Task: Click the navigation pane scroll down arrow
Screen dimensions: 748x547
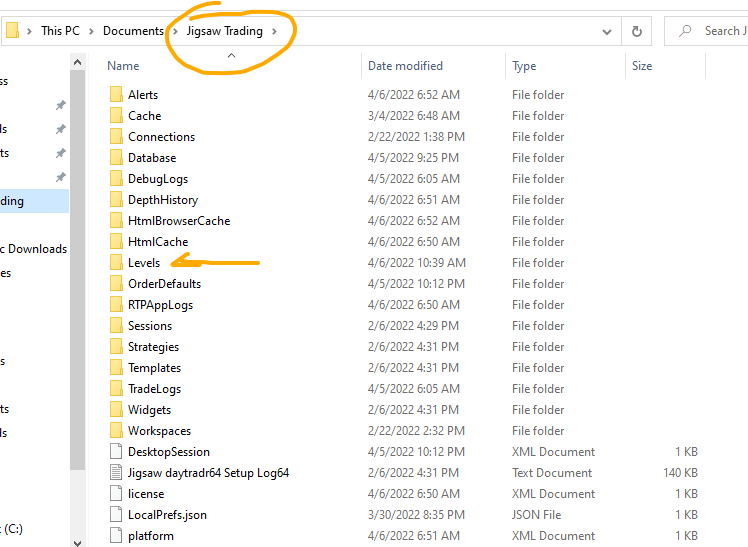Action: (x=77, y=542)
